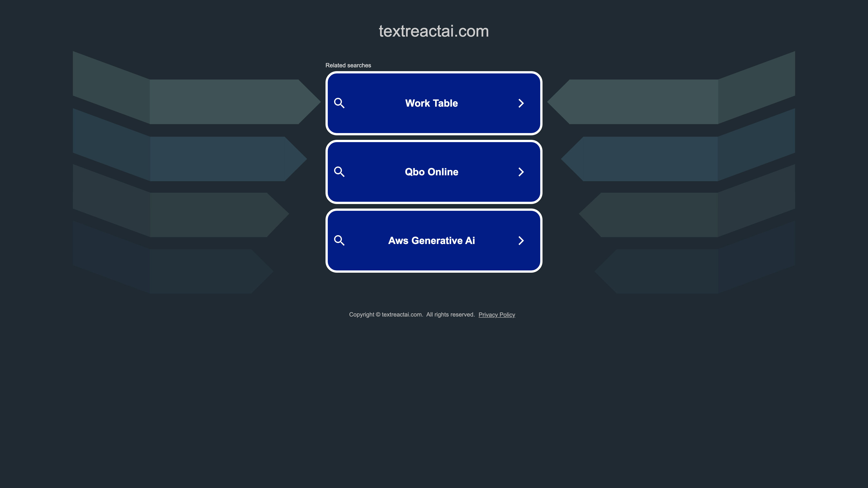Select the Qbo Online related search
The image size is (868, 488).
point(434,172)
